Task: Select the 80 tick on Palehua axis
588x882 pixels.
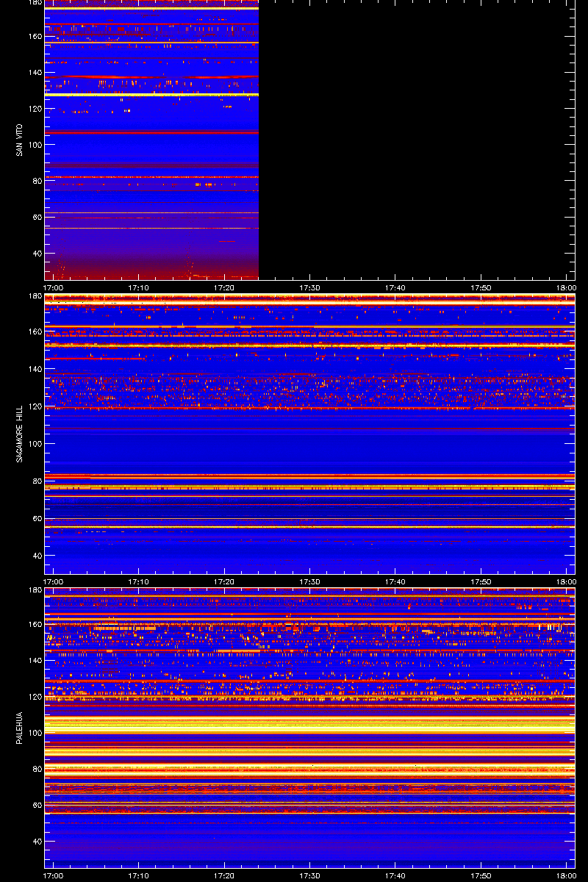Action: point(36,769)
